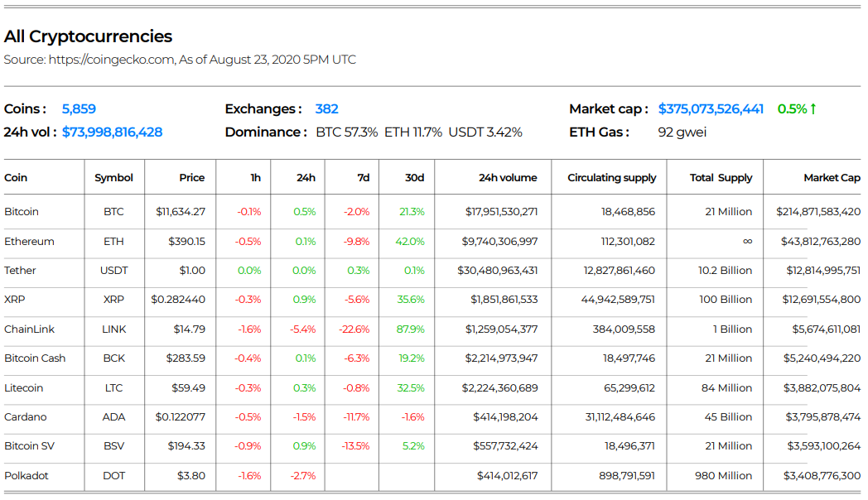Select the Market Cap column header

pos(832,177)
